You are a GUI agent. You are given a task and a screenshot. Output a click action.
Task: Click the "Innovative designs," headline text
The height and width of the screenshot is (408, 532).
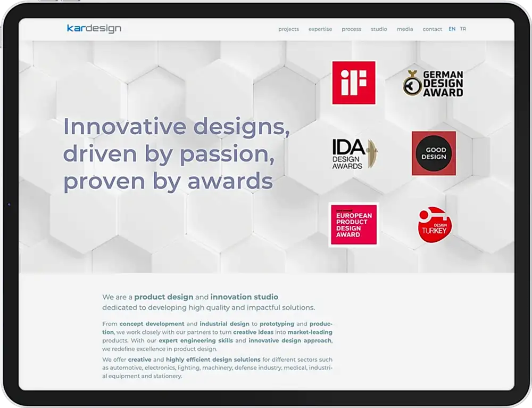tap(177, 127)
